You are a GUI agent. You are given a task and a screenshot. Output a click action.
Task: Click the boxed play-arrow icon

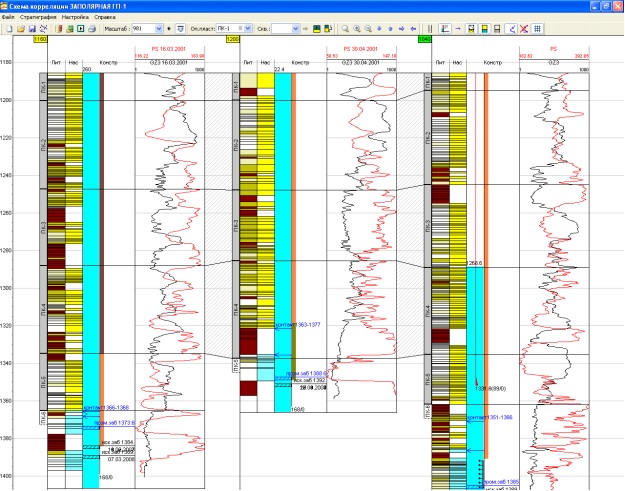click(81, 29)
